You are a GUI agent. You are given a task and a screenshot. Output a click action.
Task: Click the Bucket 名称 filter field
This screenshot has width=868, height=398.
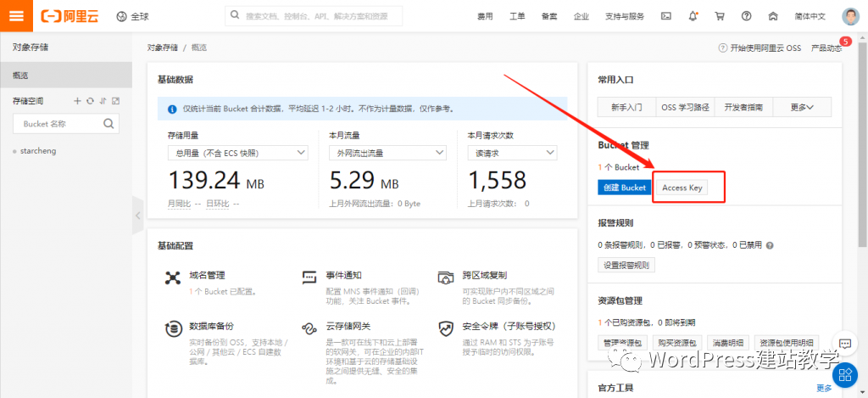tap(66, 124)
